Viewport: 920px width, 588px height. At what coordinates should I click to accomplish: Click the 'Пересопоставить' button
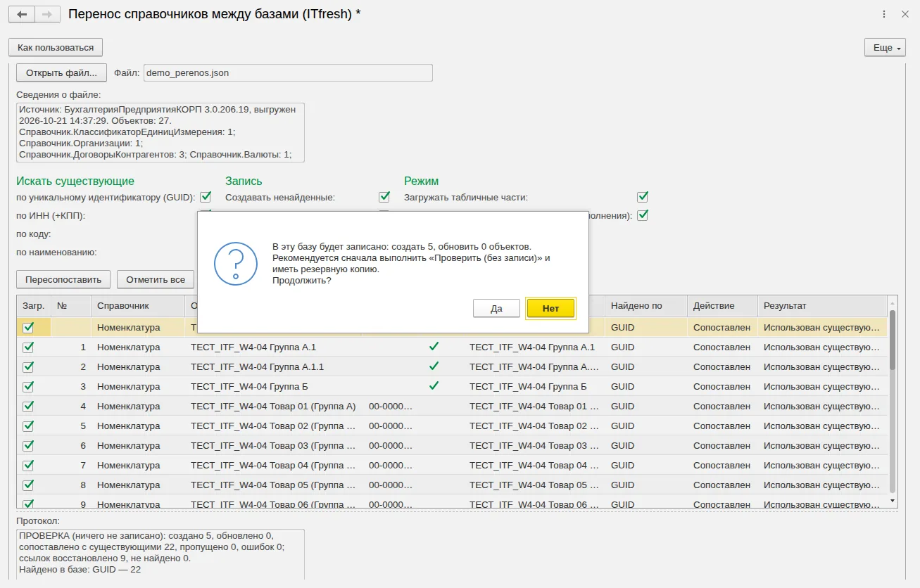(63, 279)
